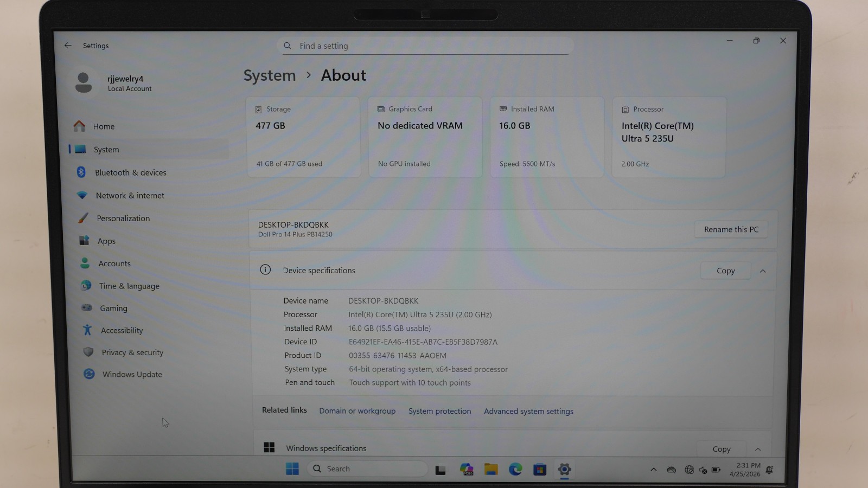This screenshot has width=868, height=488.
Task: Click the rjjewelry4 account avatar
Action: (x=84, y=82)
